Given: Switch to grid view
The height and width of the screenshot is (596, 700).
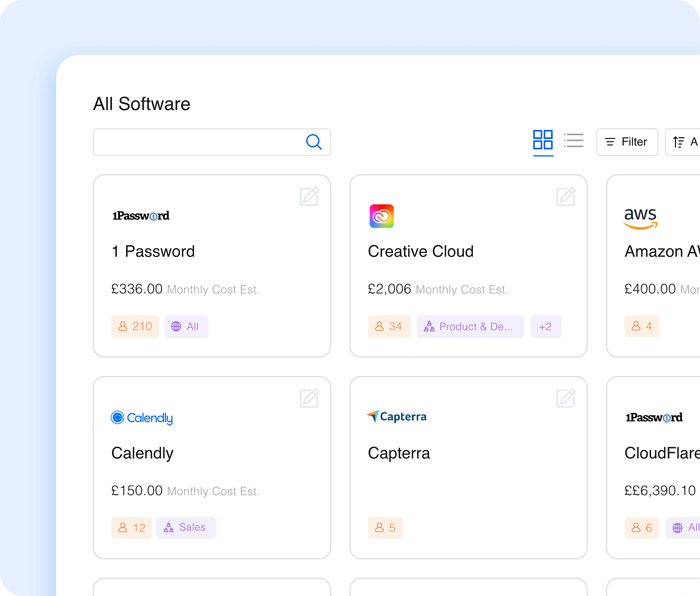Looking at the screenshot, I should point(543,140).
